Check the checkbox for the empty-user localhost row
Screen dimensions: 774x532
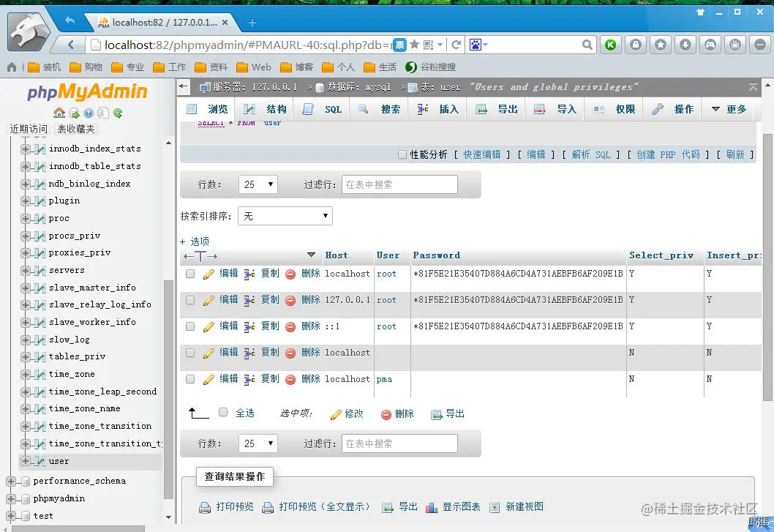click(190, 353)
